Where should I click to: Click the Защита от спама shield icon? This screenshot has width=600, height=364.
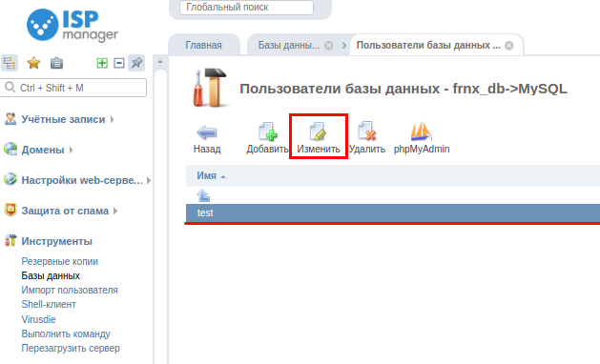(10, 210)
